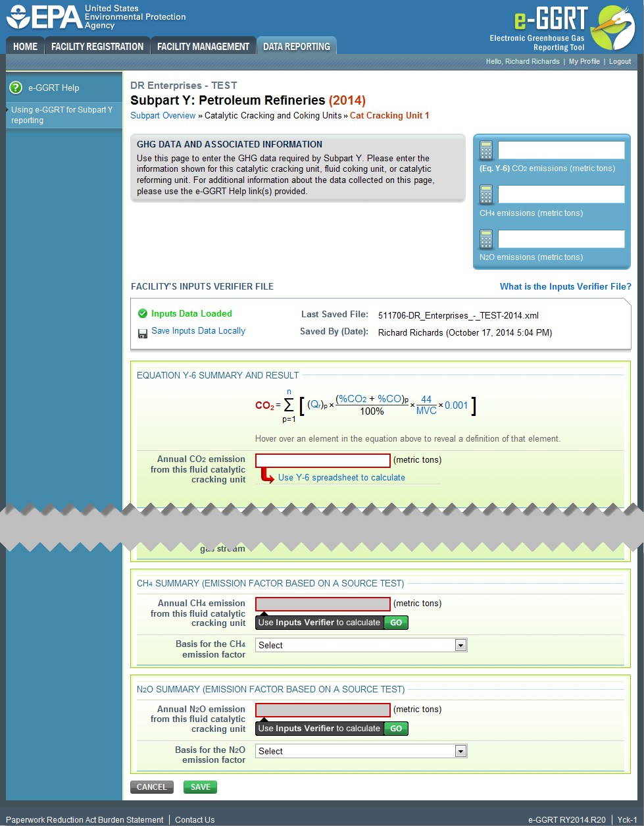Click the EPA logo in the header

(96, 17)
